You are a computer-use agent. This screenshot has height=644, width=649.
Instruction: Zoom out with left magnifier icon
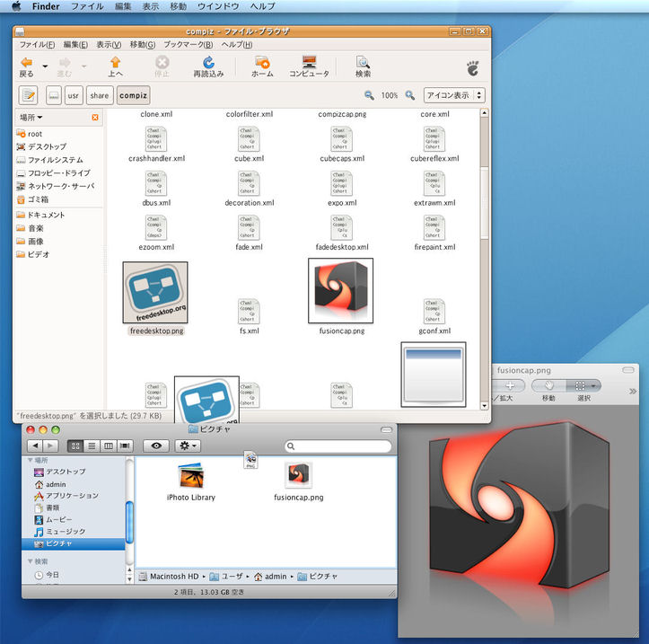[369, 95]
